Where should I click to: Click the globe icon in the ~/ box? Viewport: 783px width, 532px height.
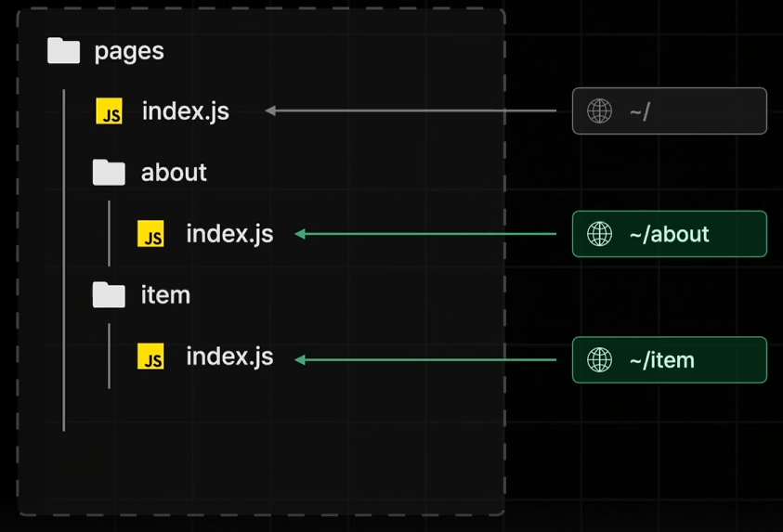[x=599, y=110]
